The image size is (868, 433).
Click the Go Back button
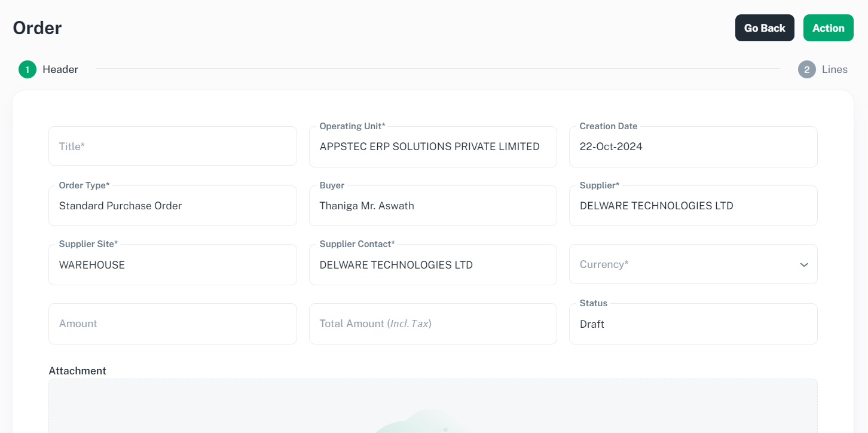765,28
